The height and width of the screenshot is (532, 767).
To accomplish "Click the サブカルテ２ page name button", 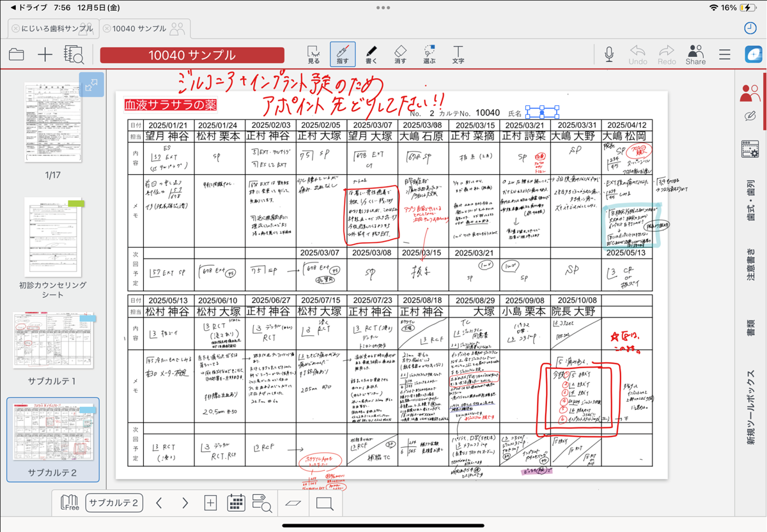I will click(114, 503).
